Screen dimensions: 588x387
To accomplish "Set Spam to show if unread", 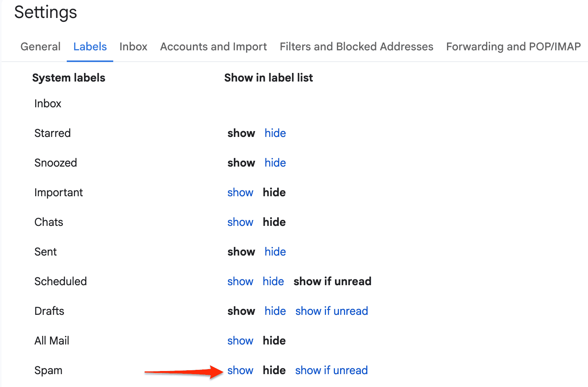I will (331, 370).
